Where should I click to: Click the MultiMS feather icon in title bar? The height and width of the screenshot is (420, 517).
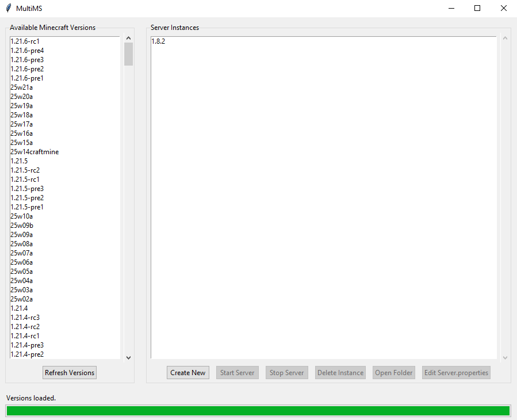9,8
